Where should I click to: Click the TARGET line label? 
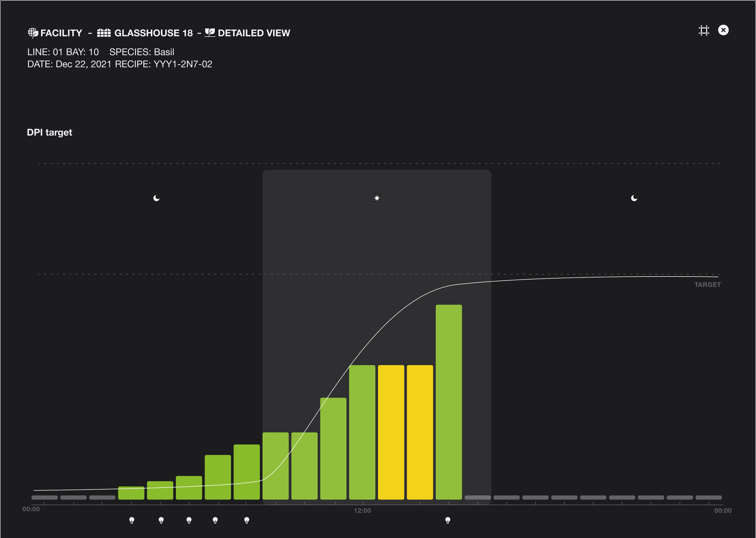[x=707, y=284]
